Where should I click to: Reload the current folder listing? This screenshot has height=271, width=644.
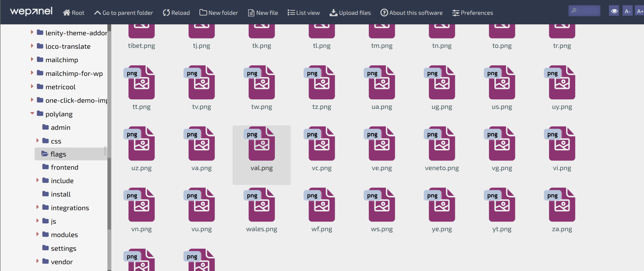pos(176,13)
